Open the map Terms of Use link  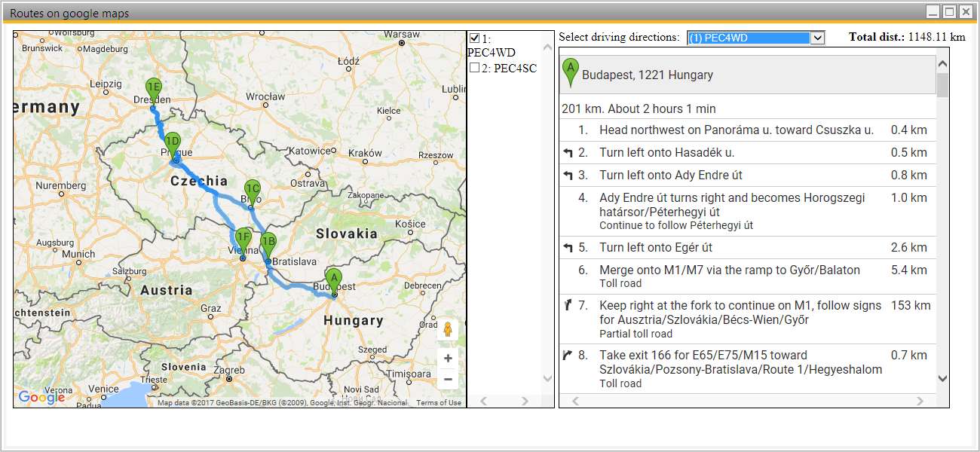point(439,403)
